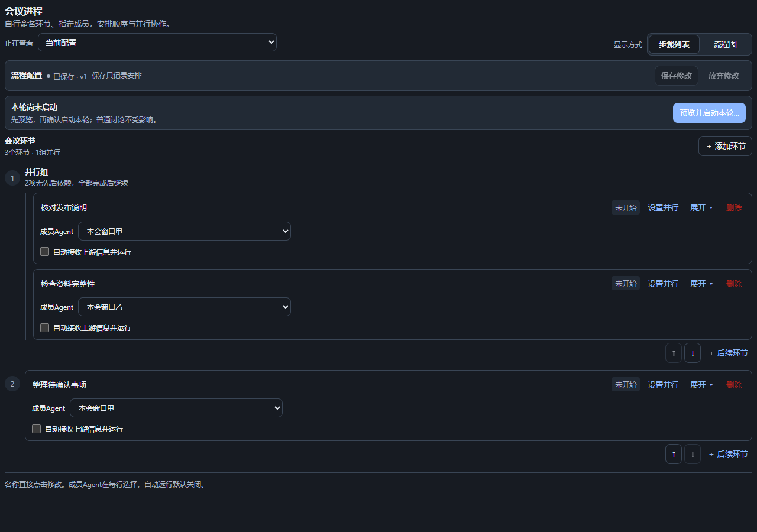Click 未开始 status badge of 核对发布说明
The width and height of the screenshot is (757, 532).
click(x=626, y=207)
